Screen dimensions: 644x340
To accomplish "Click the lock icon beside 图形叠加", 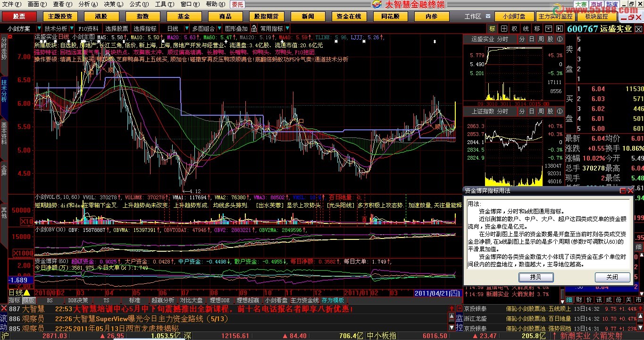I will tap(254, 28).
